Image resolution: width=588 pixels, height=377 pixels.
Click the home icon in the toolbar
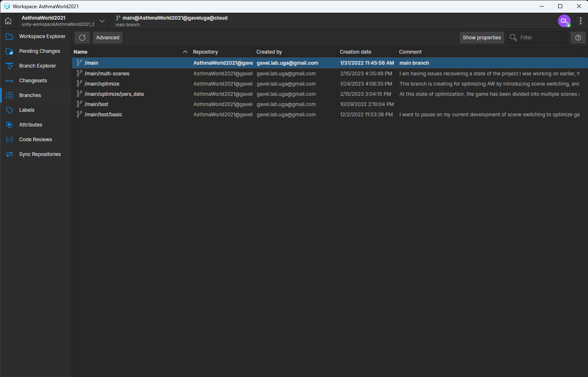tap(8, 20)
